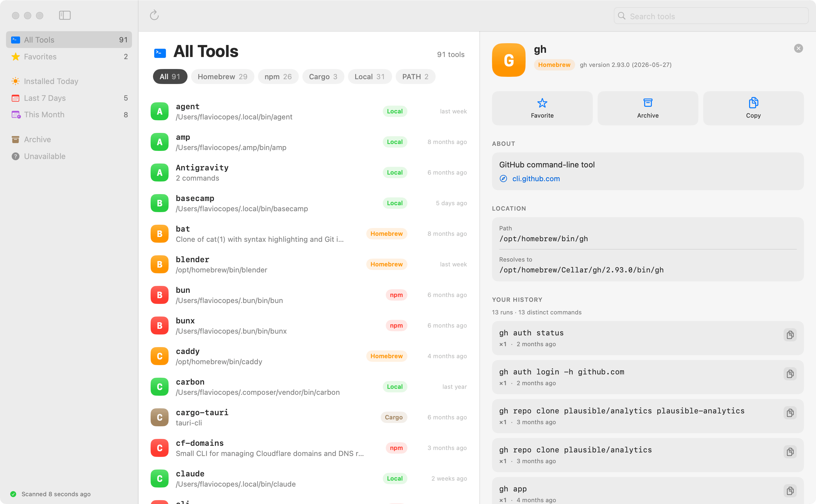Image resolution: width=816 pixels, height=504 pixels.
Task: Copy the 'gh auth status' command
Action: click(790, 335)
